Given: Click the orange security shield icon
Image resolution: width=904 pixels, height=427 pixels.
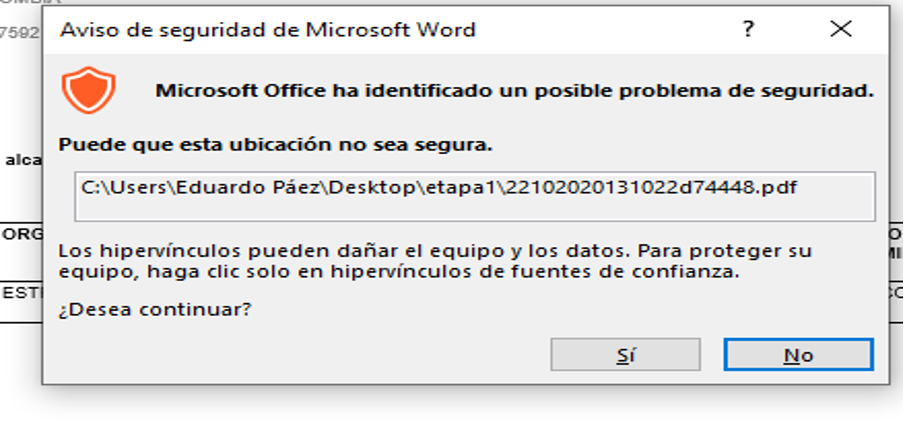Looking at the screenshot, I should click(x=89, y=90).
